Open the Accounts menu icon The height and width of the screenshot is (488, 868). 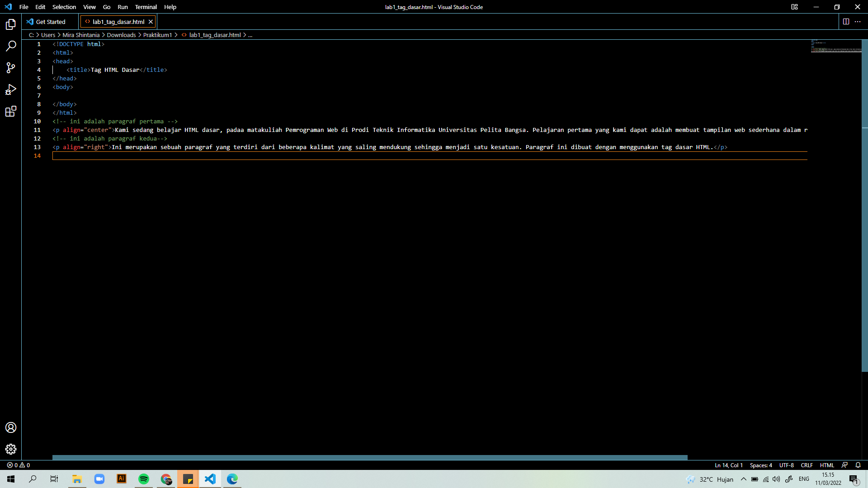tap(11, 427)
